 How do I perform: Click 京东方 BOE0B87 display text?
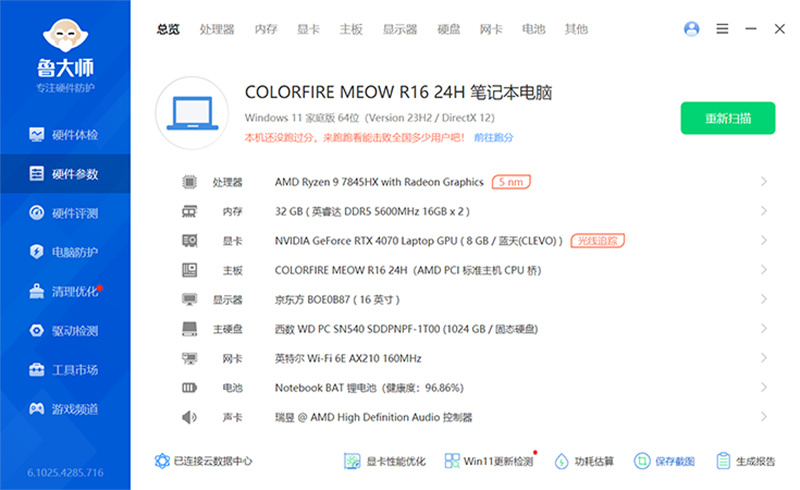point(337,300)
